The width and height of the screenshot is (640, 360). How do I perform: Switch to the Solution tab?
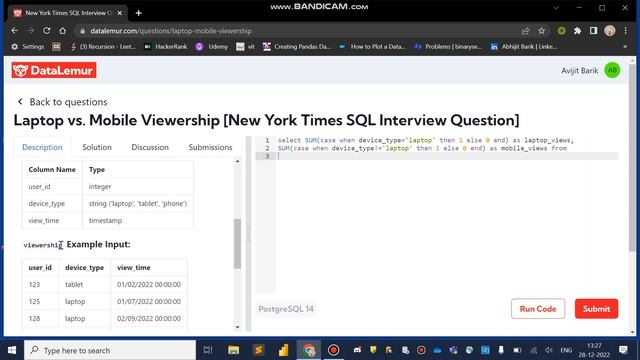pyautogui.click(x=97, y=147)
